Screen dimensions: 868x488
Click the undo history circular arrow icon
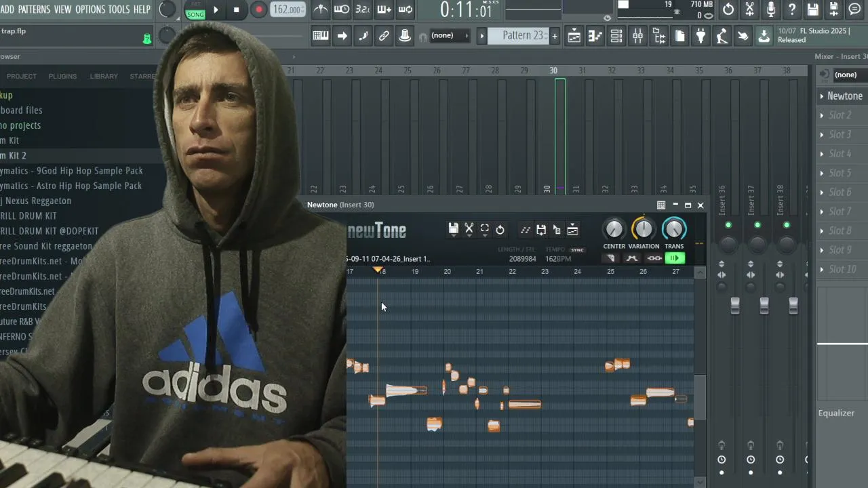coord(728,9)
